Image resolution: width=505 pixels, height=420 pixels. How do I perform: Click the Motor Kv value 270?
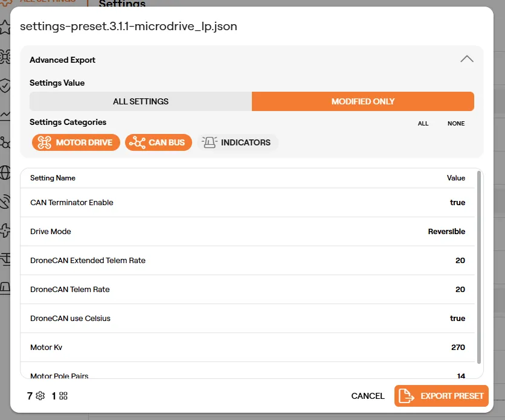pyautogui.click(x=458, y=347)
